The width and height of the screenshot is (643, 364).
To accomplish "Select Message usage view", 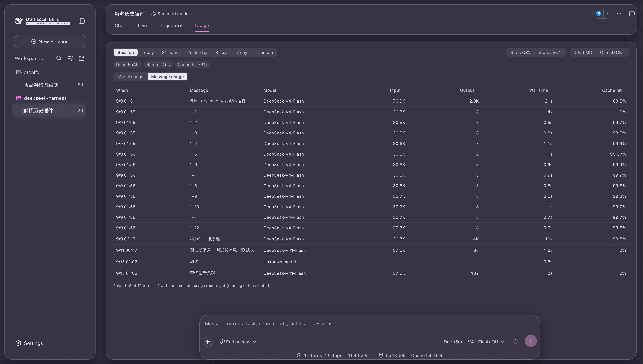I will (x=167, y=77).
